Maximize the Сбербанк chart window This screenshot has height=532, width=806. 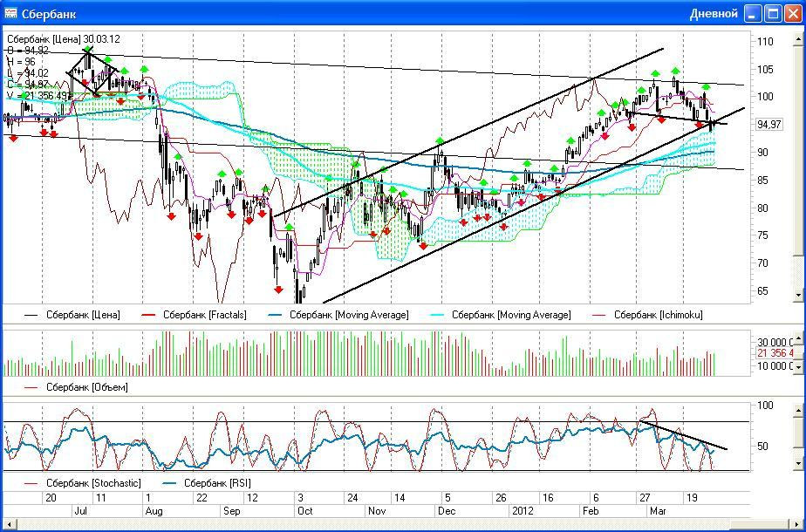point(773,14)
